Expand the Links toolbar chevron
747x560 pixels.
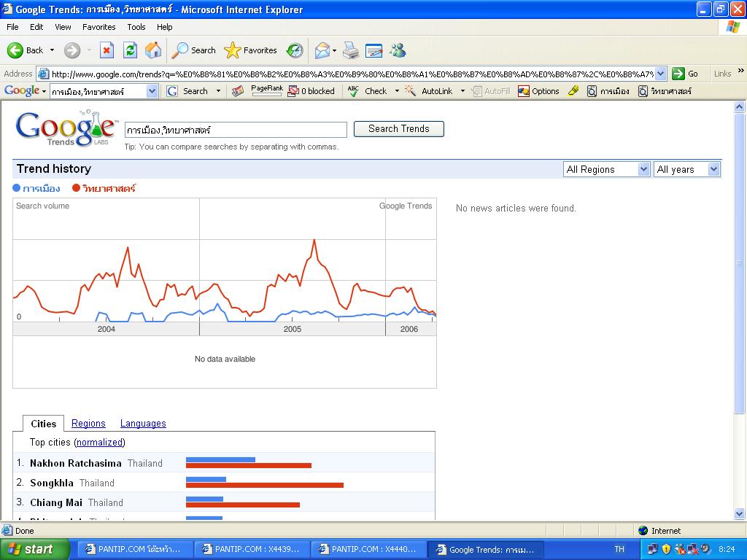(741, 71)
